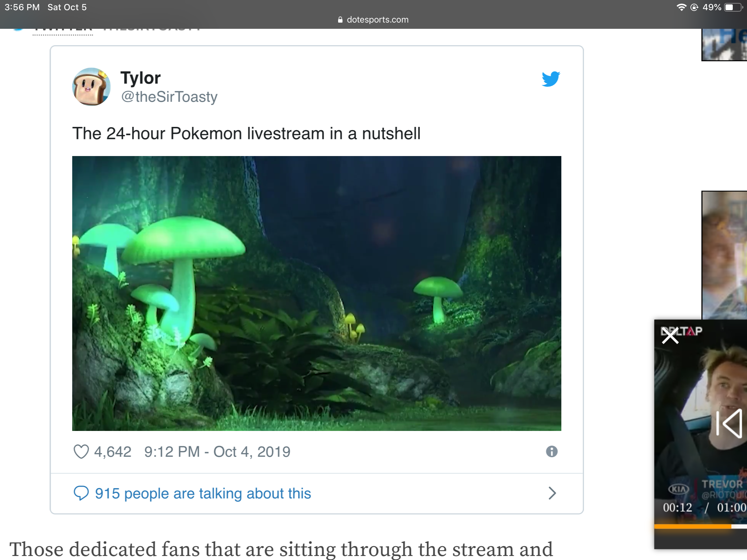Viewport: 747px width, 560px height.
Task: Close the floating video player
Action: 670,336
